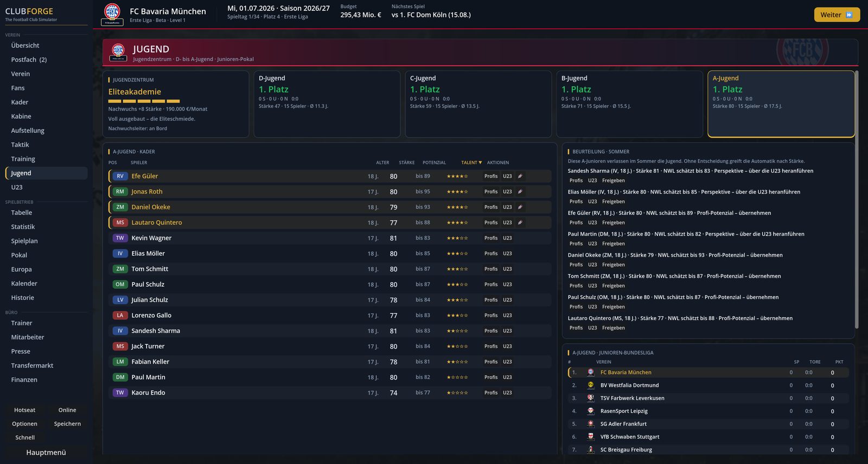This screenshot has height=464, width=868.
Task: Click the LA position badge for Lorenzo Gallo
Action: pos(120,315)
